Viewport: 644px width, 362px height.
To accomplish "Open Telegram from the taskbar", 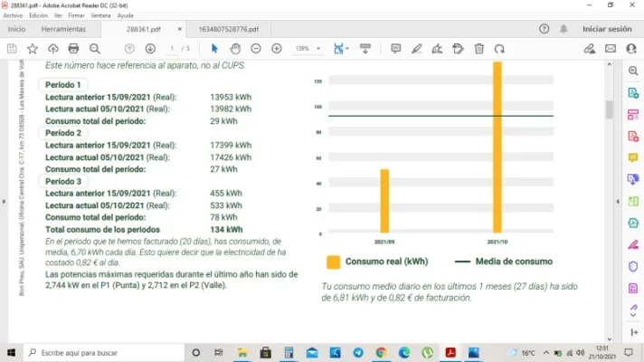I will click(x=358, y=353).
